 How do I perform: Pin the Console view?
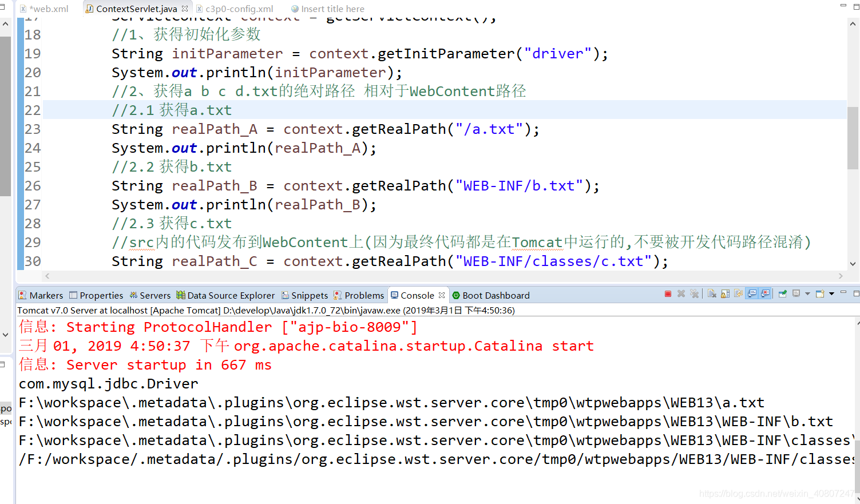coord(782,294)
